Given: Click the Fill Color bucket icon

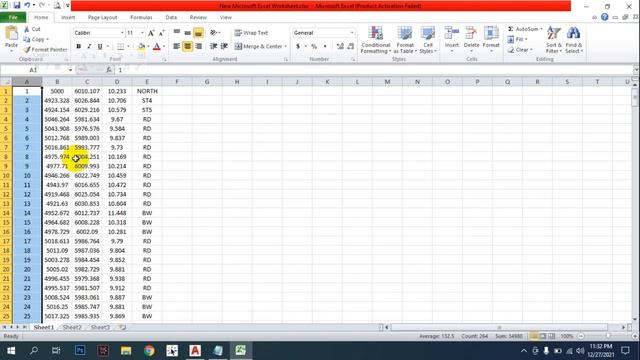Looking at the screenshot, I should 141,47.
